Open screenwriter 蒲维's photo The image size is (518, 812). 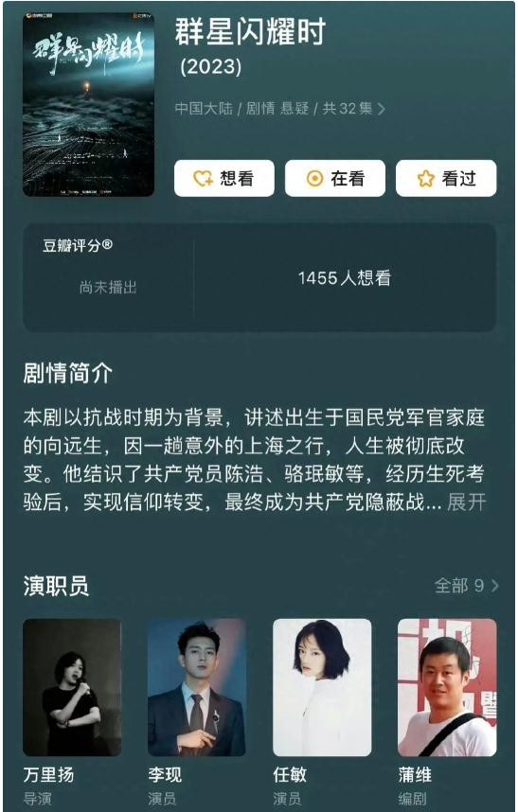coord(447,687)
